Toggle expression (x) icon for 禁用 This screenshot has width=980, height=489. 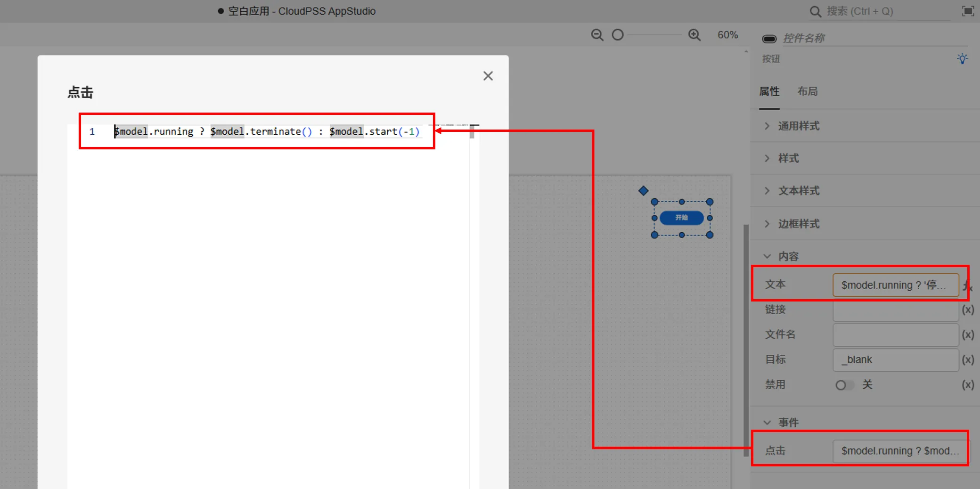[968, 384]
